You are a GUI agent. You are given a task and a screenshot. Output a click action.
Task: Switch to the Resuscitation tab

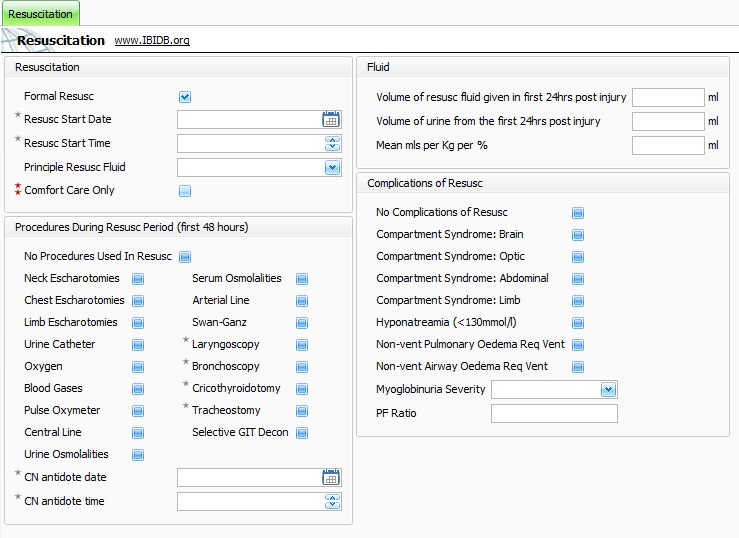click(40, 14)
